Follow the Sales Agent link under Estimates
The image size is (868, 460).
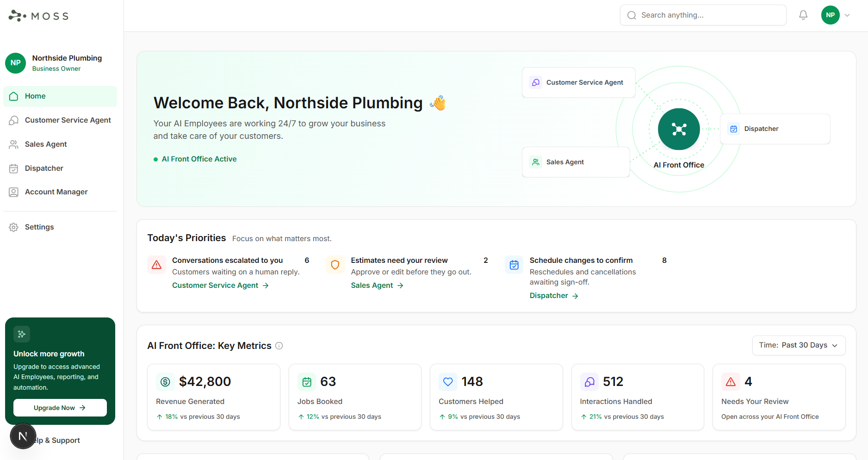pyautogui.click(x=377, y=286)
